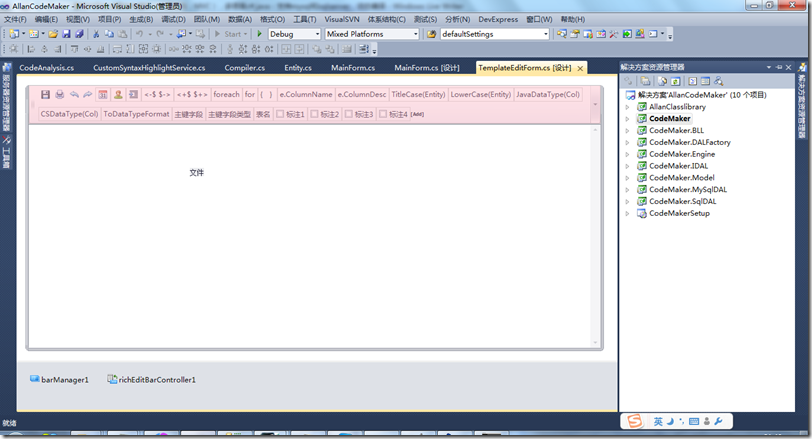The width and height of the screenshot is (812, 439).
Task: Expand the CodeMaker.Engine project node
Action: [x=628, y=154]
